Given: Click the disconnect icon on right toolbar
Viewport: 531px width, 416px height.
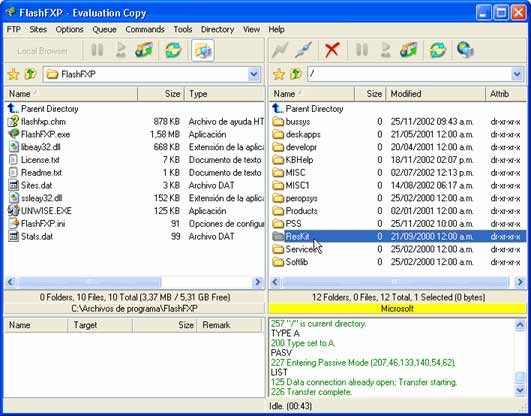Looking at the screenshot, I should [x=303, y=50].
